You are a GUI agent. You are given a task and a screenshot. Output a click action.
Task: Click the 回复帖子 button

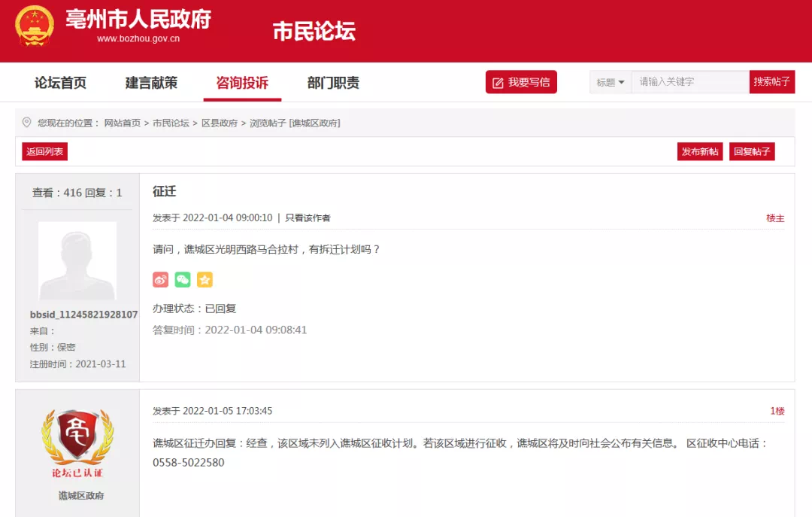point(752,152)
